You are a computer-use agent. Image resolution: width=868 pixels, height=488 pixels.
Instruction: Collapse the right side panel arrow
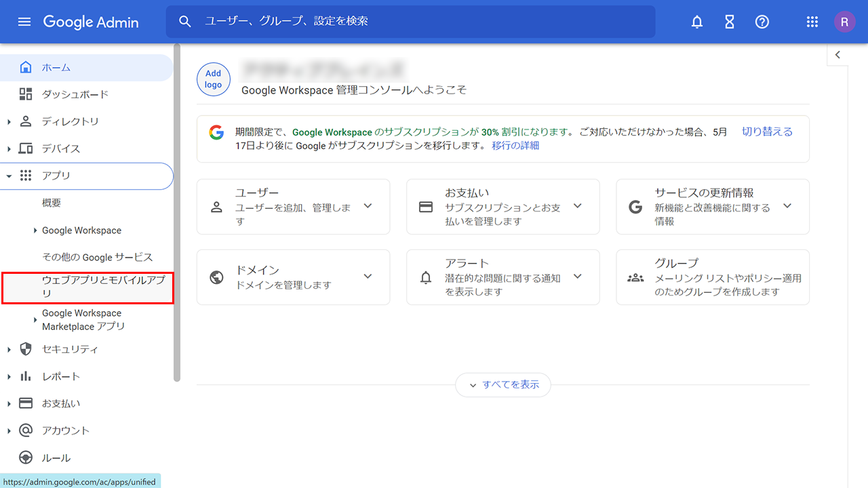837,55
